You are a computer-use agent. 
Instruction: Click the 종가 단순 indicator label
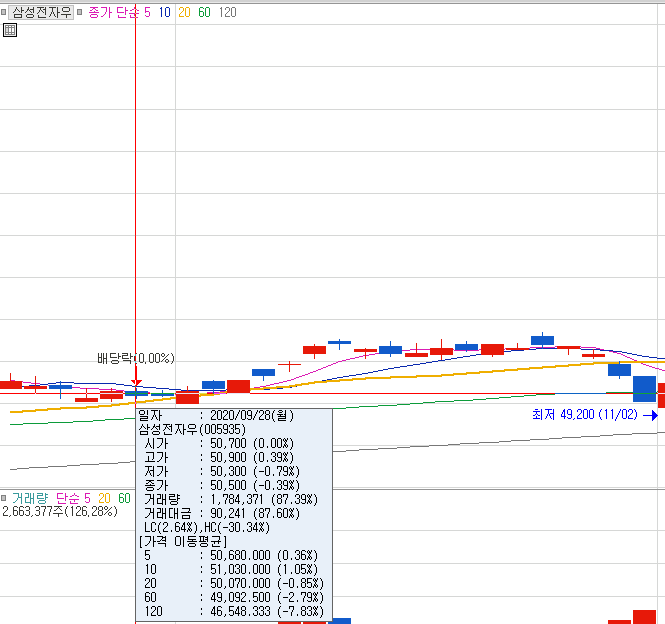coord(114,12)
